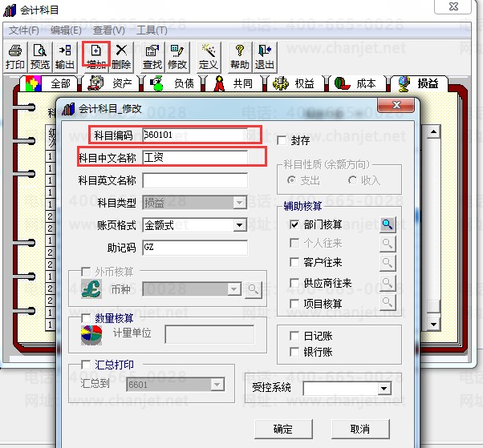The image size is (483, 448).
Task: Open the 受控系统 dropdown list
Action: [x=384, y=389]
